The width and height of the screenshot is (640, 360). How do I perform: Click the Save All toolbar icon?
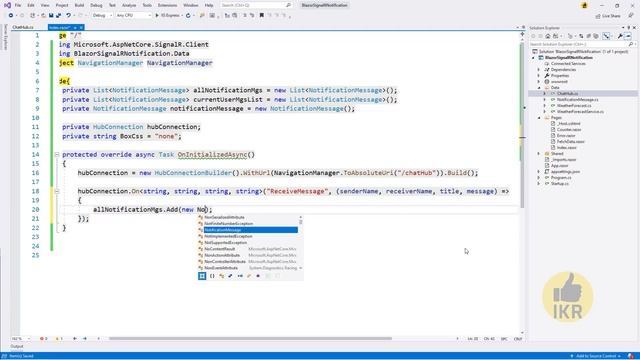58,16
